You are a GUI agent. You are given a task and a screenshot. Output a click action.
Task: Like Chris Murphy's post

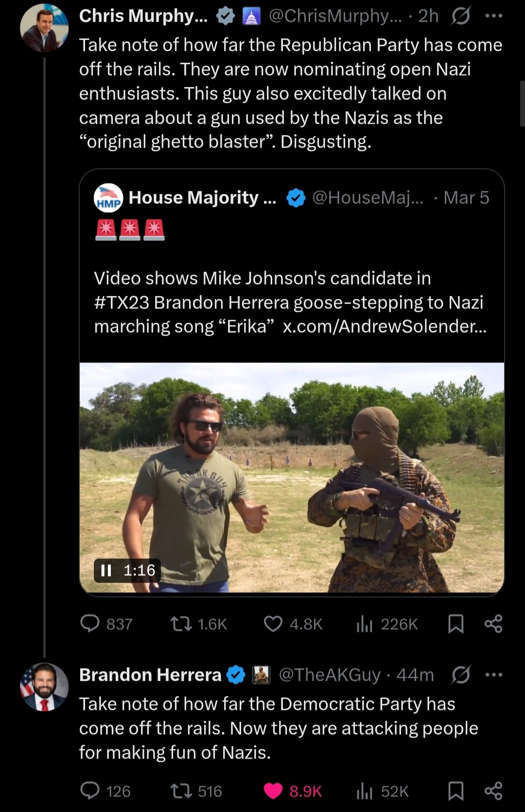click(x=273, y=623)
